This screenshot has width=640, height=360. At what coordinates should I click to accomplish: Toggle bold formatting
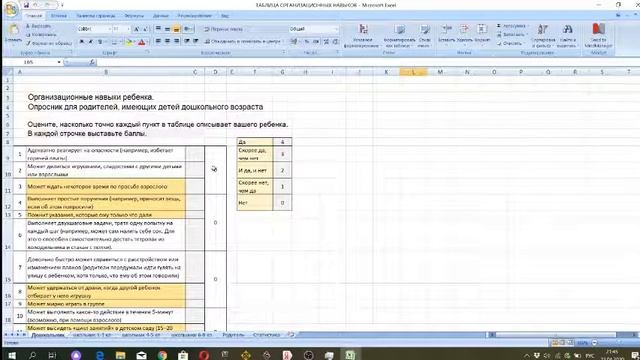tap(82, 42)
